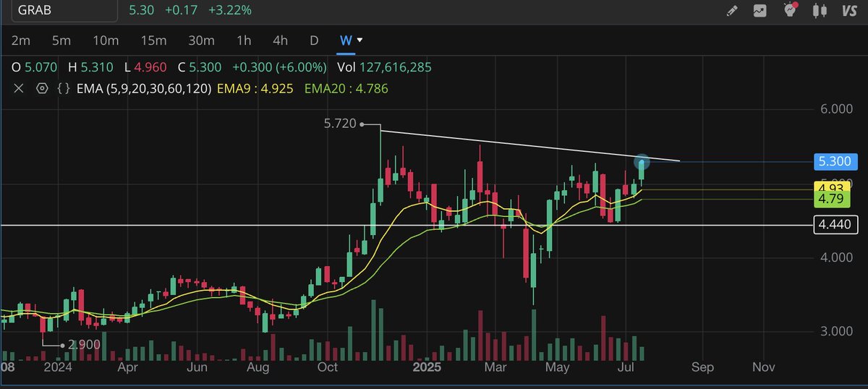This screenshot has width=868, height=389.
Task: Open EMA indicator settings hexagon icon
Action: (42, 88)
